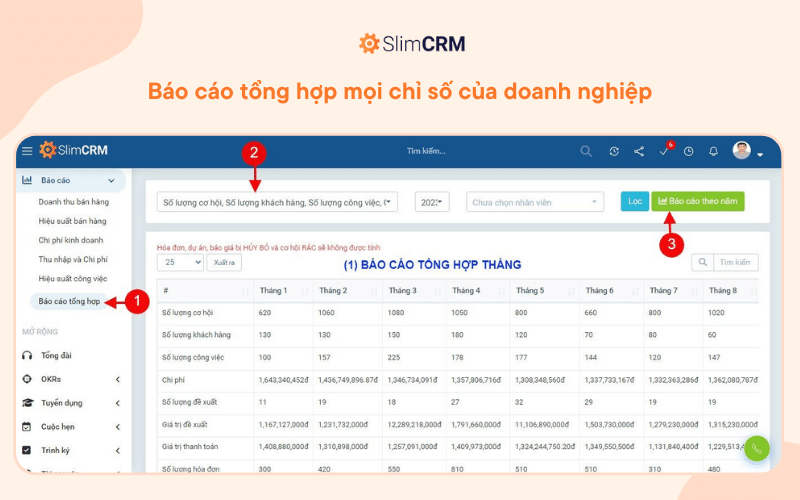The image size is (800, 500).
Task: Sort the Tháng 2 column
Action: 347,291
